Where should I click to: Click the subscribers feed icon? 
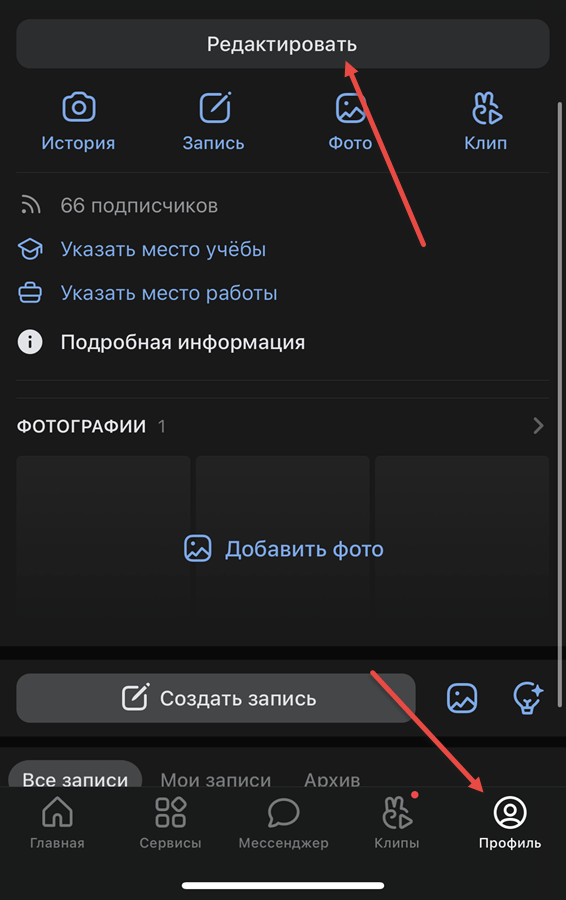tap(30, 205)
